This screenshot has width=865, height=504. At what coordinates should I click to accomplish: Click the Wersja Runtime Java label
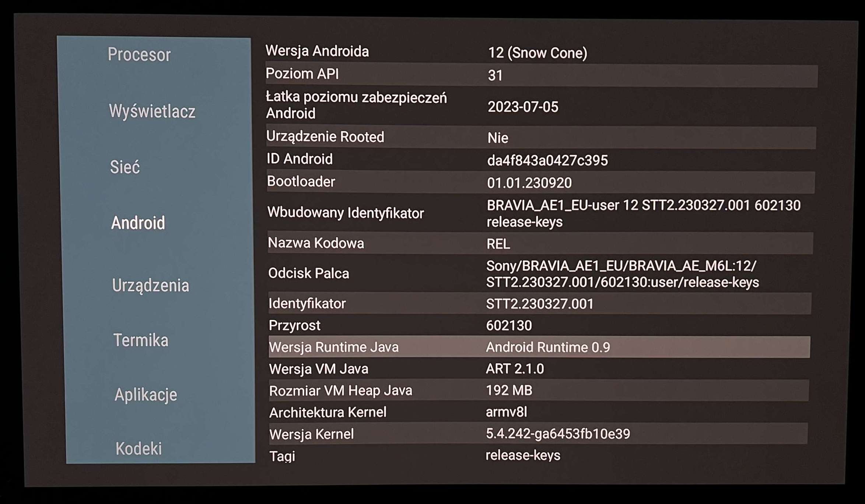[333, 347]
